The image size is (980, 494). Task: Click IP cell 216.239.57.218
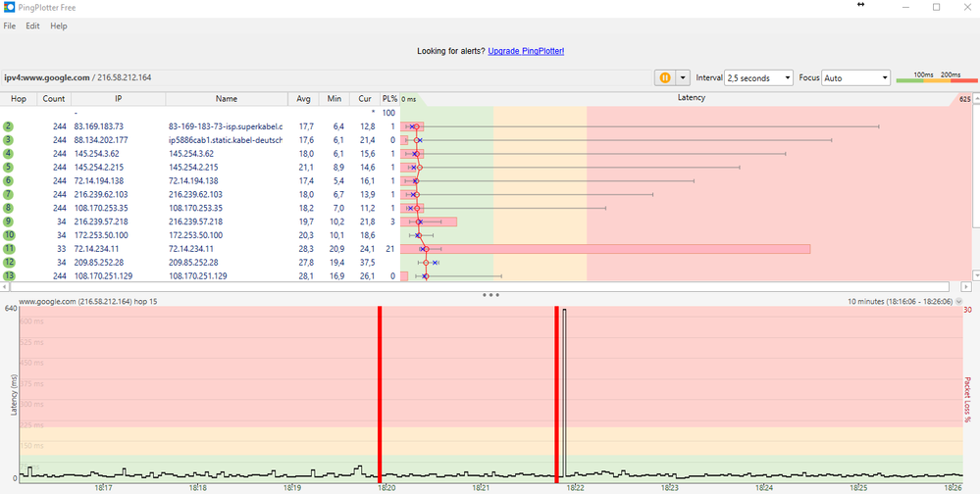click(x=101, y=222)
